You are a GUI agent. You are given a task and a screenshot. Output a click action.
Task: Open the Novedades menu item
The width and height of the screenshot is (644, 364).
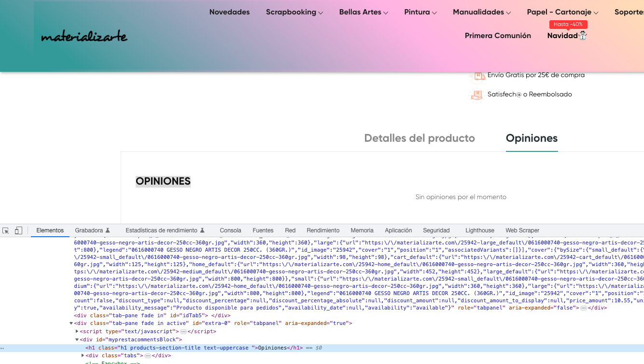click(x=229, y=12)
